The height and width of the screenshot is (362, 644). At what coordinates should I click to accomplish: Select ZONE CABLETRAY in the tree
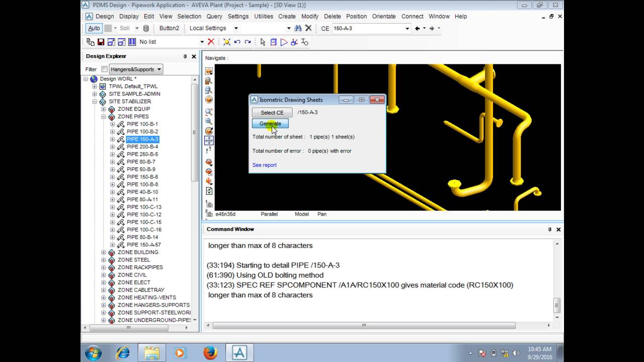[141, 290]
